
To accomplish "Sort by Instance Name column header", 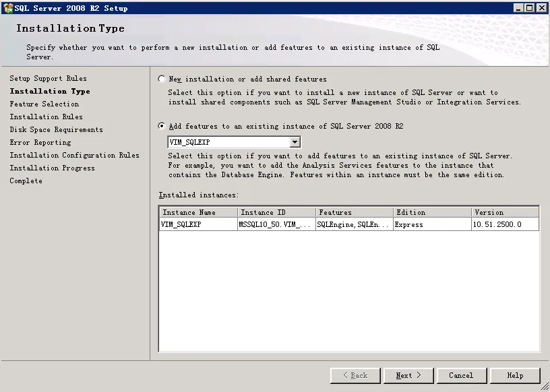I will click(199, 212).
